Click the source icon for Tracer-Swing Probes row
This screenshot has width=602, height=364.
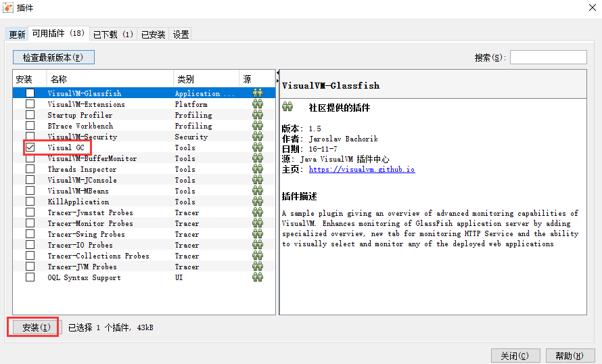click(258, 234)
